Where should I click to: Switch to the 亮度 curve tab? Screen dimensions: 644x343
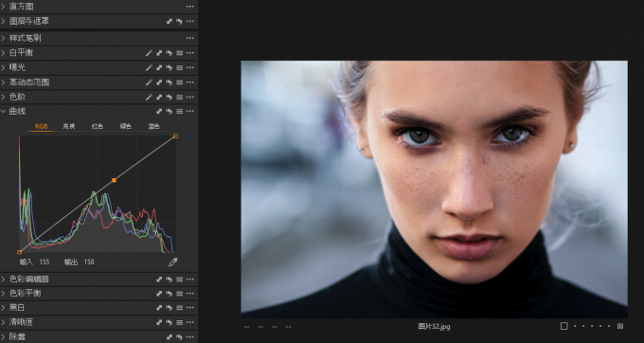tap(69, 127)
